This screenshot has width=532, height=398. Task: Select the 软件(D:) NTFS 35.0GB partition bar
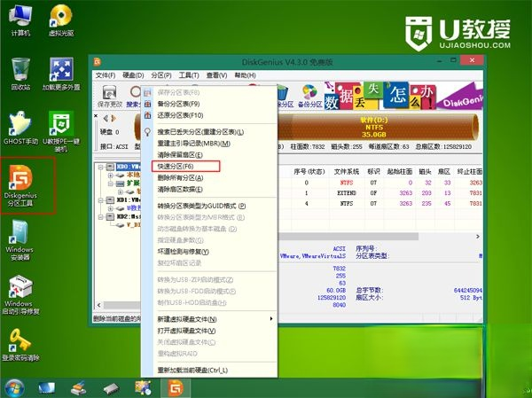pyautogui.click(x=377, y=128)
